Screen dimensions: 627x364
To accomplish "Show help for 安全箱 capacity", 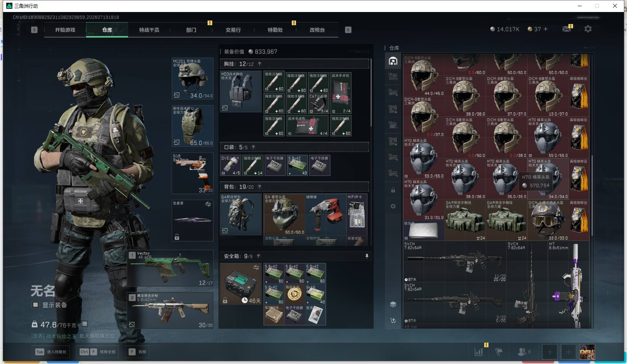I will [258, 256].
